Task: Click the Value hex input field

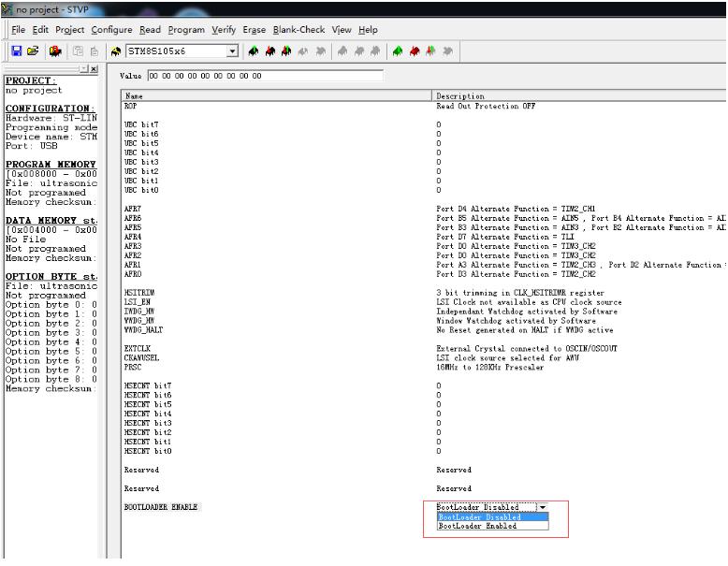Action: tap(265, 76)
